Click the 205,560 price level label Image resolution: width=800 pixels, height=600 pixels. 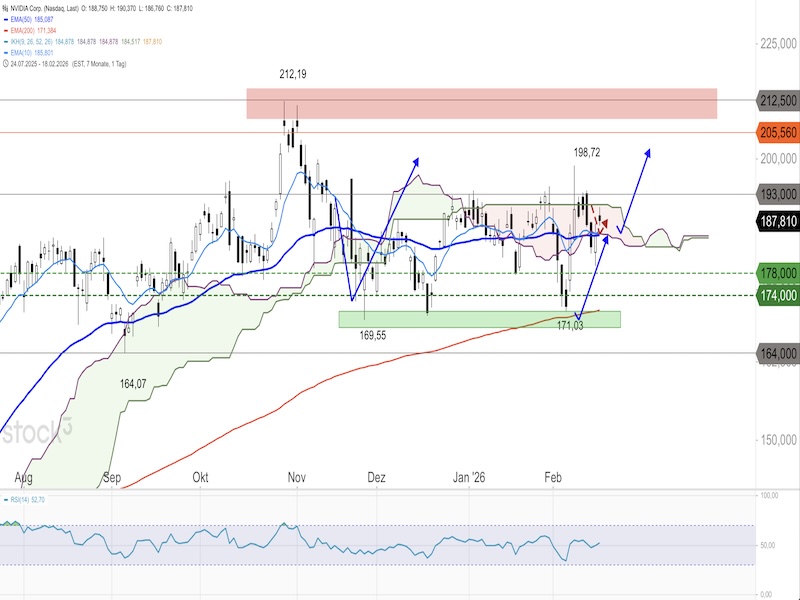coord(777,132)
